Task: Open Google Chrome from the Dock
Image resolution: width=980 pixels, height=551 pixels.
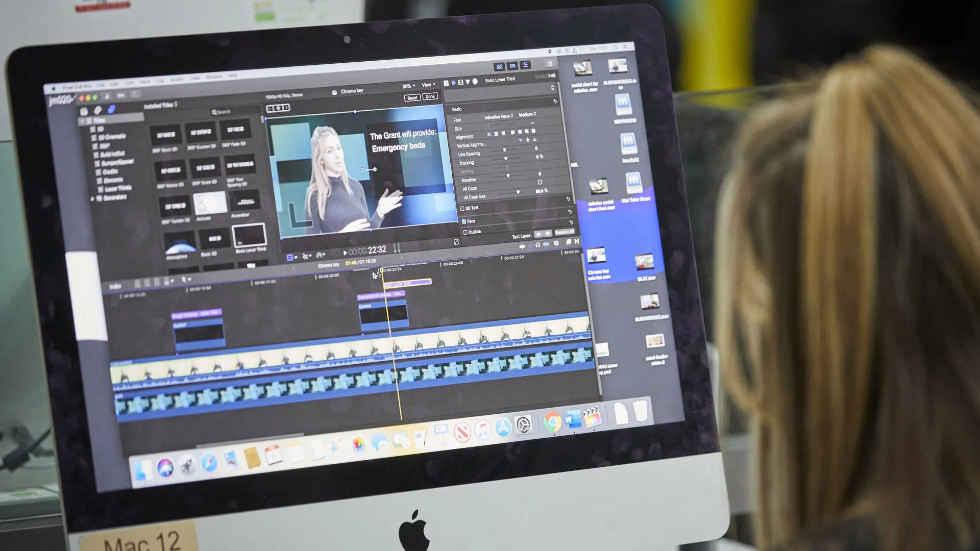Action: [x=552, y=422]
